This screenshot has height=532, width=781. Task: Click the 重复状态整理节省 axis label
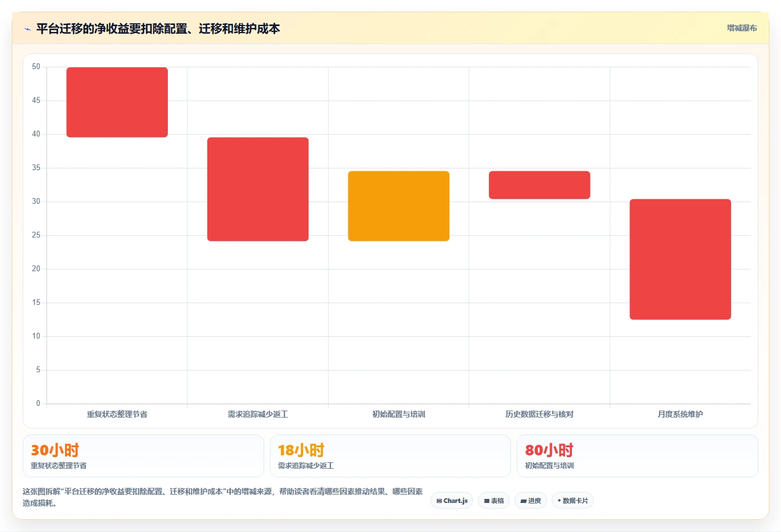point(117,414)
